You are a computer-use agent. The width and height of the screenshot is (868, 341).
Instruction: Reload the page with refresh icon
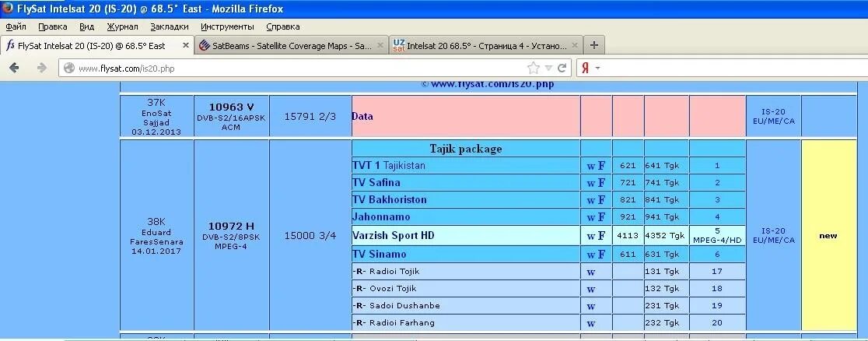pos(562,69)
